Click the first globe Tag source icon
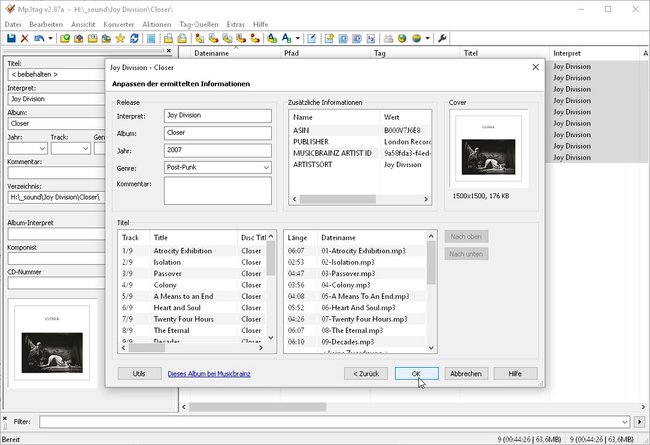 402,39
